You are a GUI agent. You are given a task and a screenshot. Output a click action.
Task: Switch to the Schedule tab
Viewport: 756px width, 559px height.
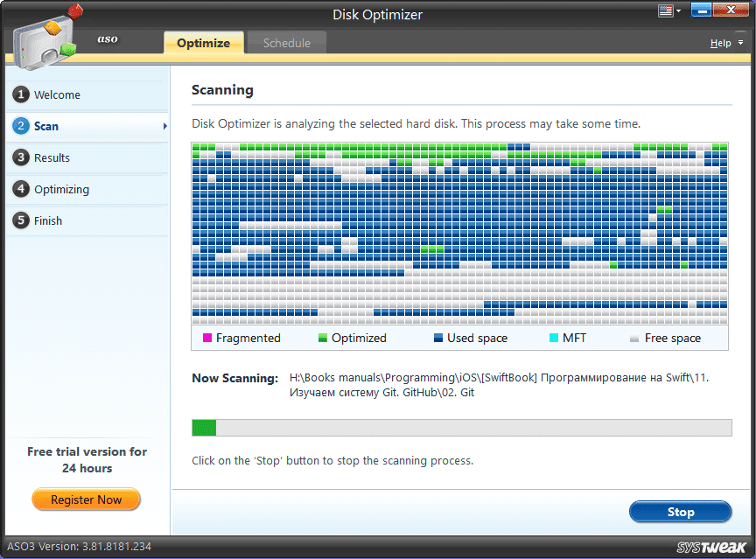(287, 43)
